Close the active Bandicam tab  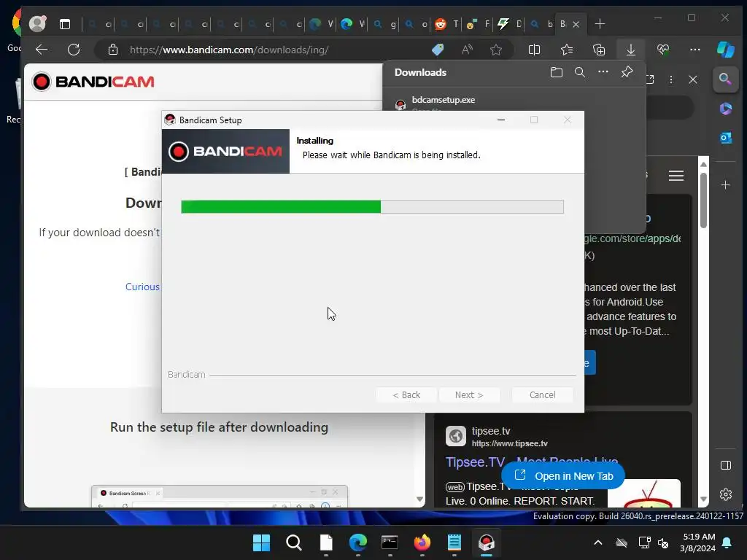[576, 24]
